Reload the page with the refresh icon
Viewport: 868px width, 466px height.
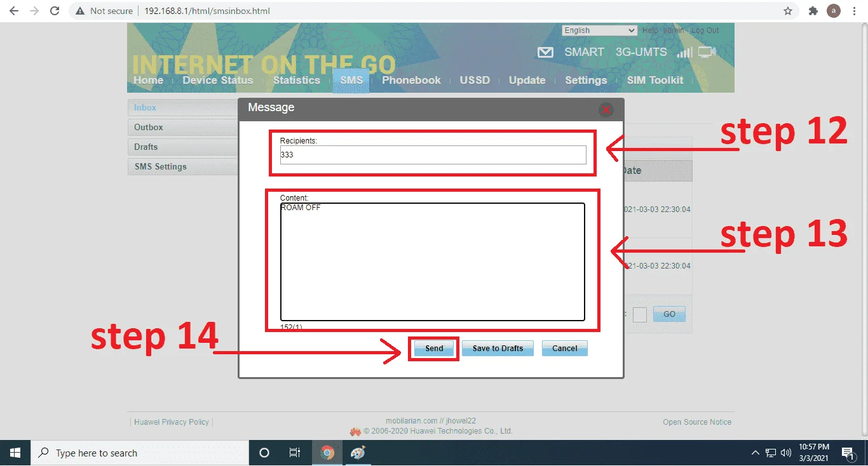pyautogui.click(x=55, y=11)
